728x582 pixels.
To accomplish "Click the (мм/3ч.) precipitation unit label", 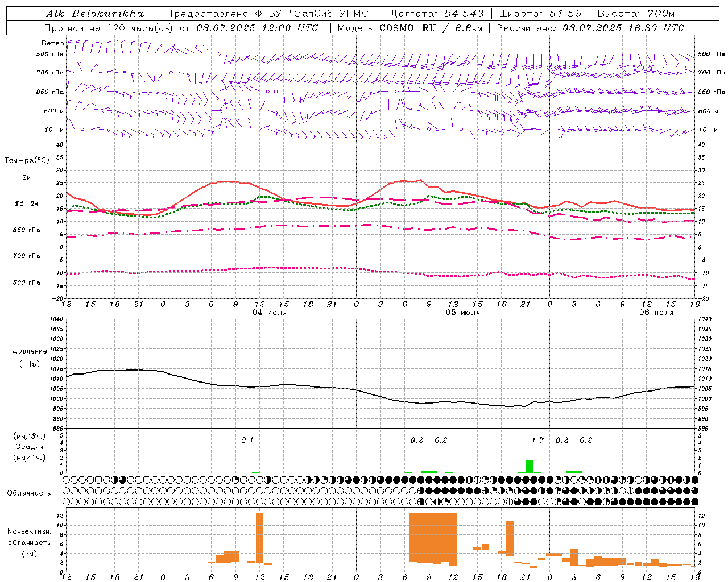I will pyautogui.click(x=30, y=436).
